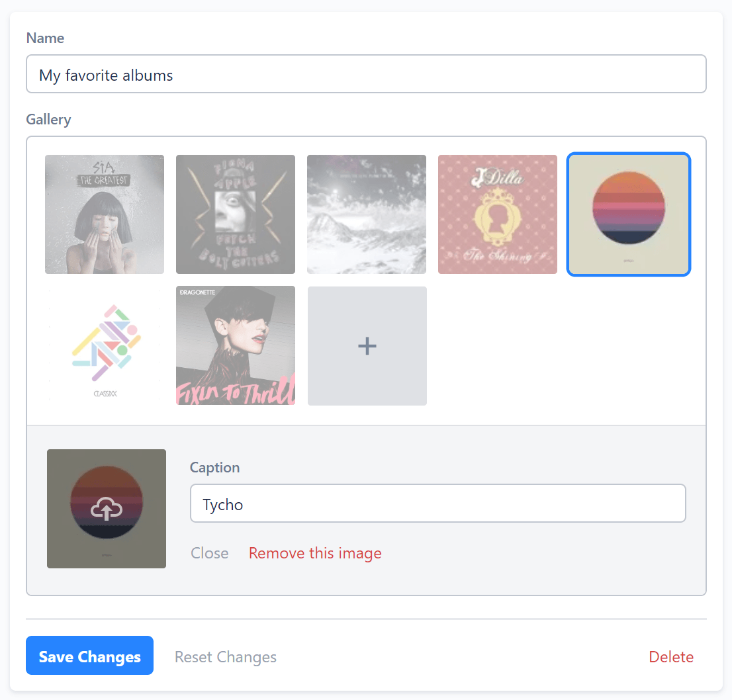Click Remove this image link

(315, 553)
